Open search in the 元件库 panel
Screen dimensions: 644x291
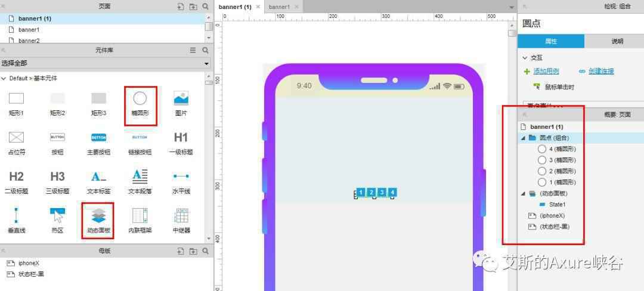tap(205, 50)
